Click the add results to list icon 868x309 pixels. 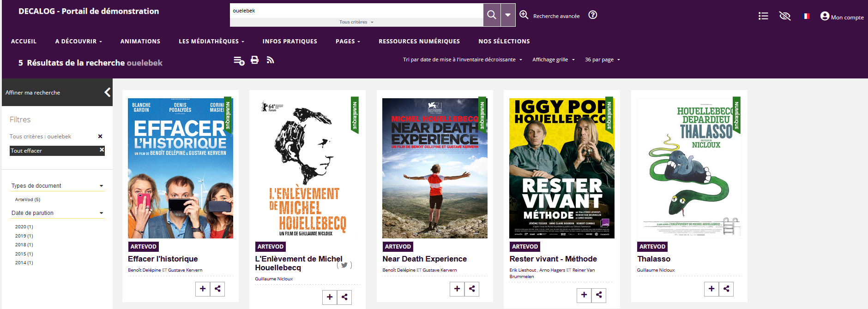tap(239, 60)
